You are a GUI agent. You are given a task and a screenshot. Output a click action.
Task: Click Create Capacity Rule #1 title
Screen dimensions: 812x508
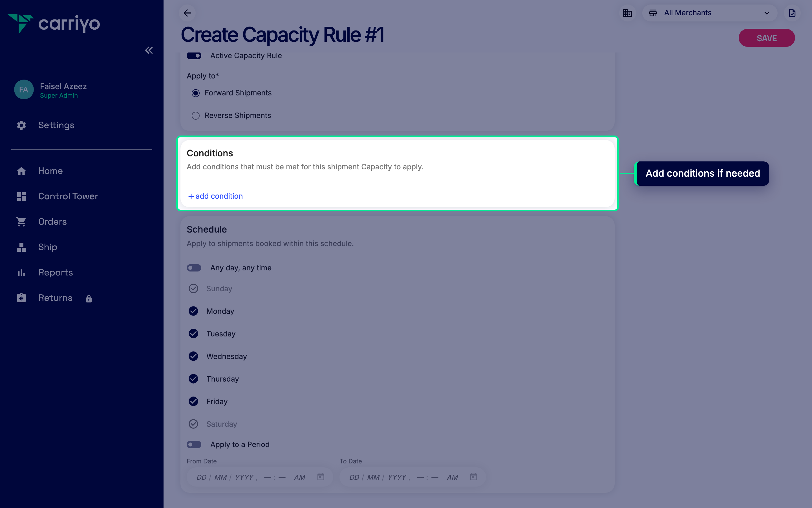(x=282, y=35)
